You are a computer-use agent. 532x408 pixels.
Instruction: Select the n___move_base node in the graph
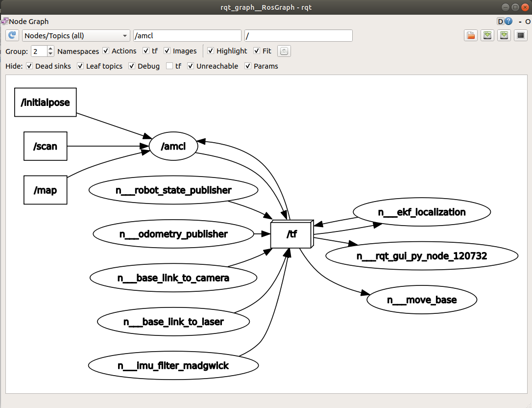click(421, 300)
